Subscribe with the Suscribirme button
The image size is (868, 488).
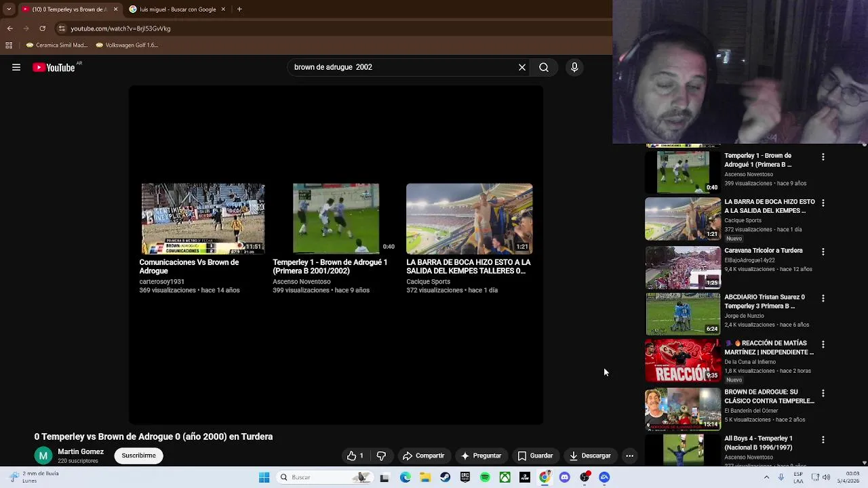tap(139, 455)
